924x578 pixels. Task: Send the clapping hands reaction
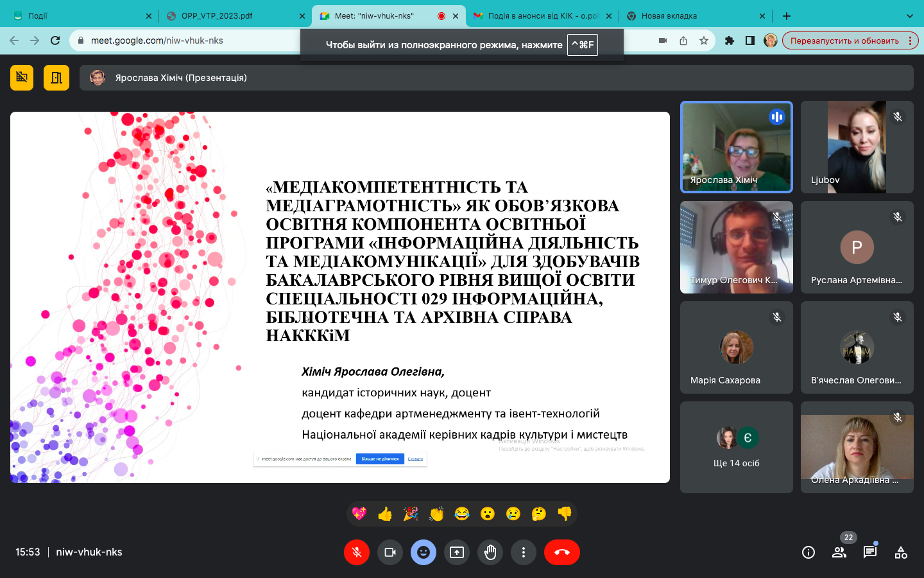click(436, 514)
